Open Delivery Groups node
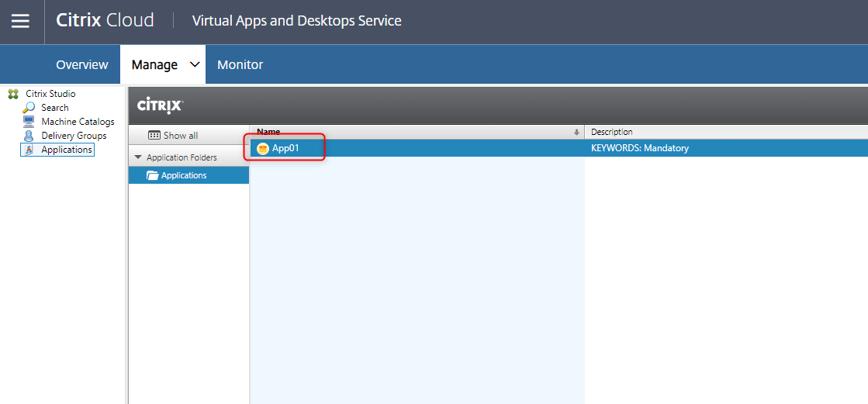868x404 pixels. [74, 136]
